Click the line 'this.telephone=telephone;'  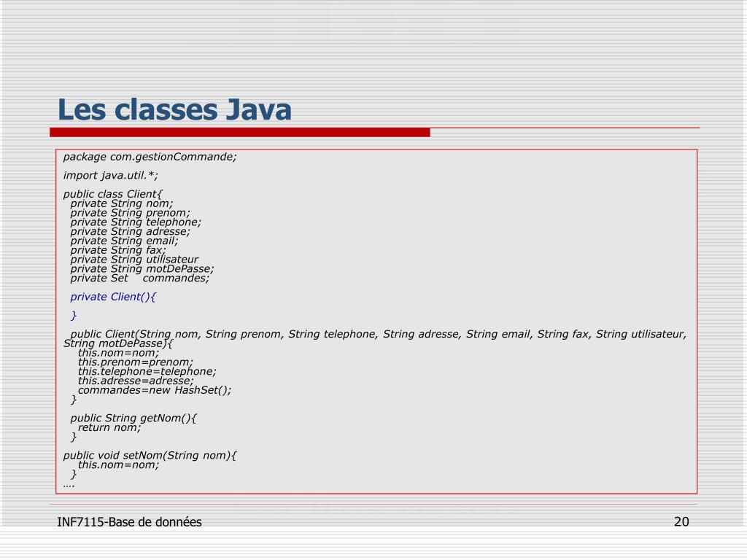(147, 371)
